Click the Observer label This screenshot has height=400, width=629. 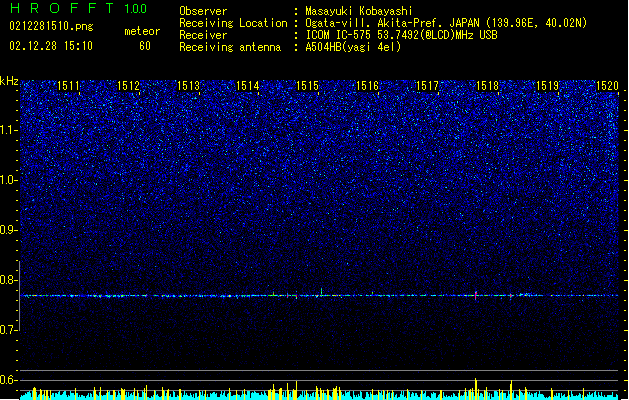(203, 11)
